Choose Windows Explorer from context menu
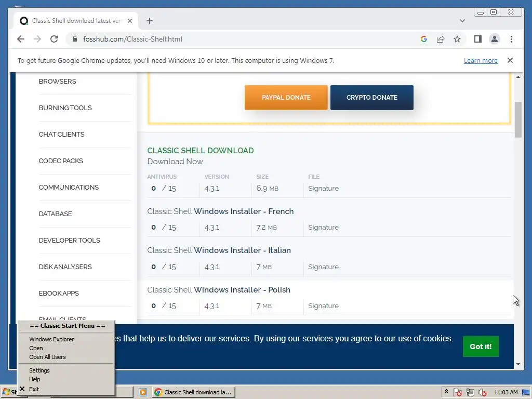The image size is (532, 399). click(x=51, y=339)
